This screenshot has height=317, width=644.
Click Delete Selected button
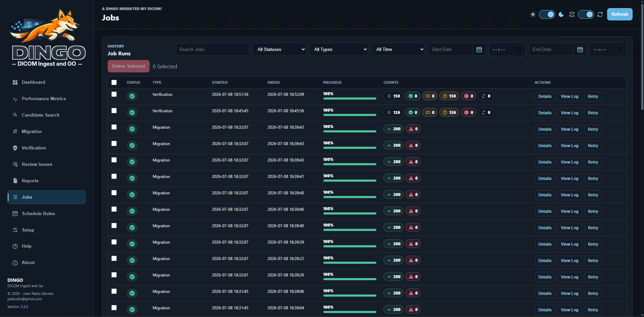[x=128, y=66]
